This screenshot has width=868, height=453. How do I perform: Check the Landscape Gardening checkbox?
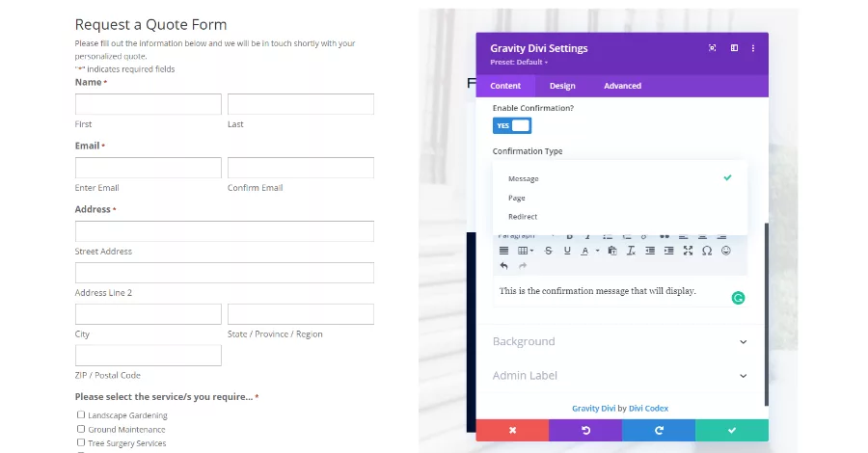point(81,414)
